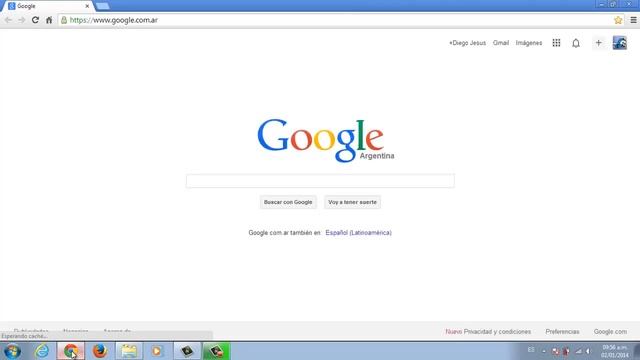Open Windows Explorer folder icon in taskbar
Image resolution: width=640 pixels, height=360 pixels.
[129, 351]
